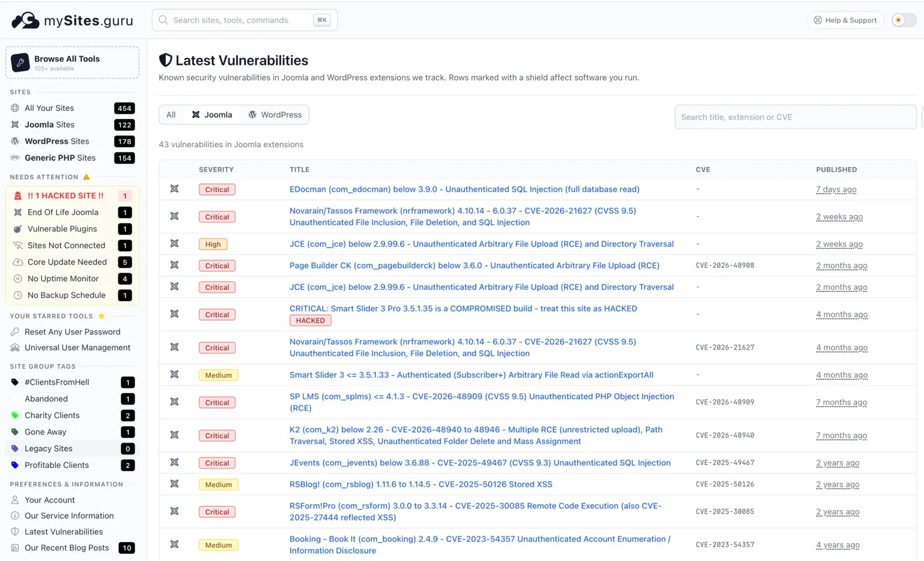Open Help & Support

[x=845, y=20]
